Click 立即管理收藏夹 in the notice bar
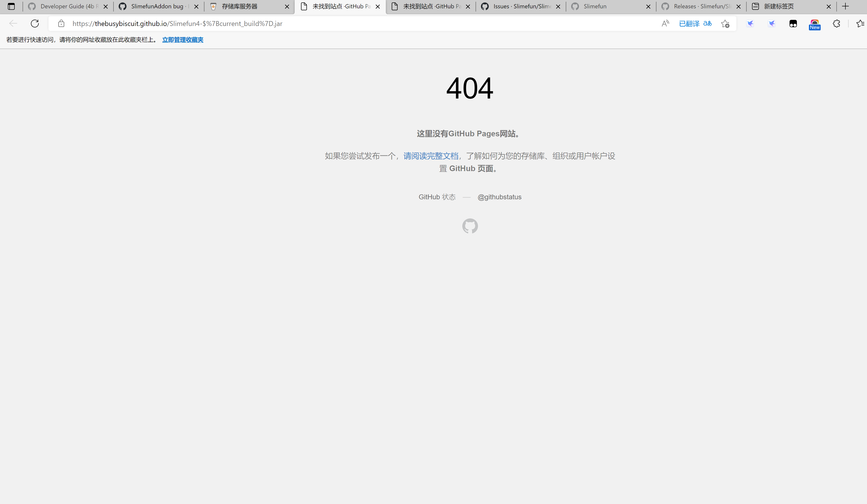Screen dimensions: 867x504 pyautogui.click(x=183, y=39)
